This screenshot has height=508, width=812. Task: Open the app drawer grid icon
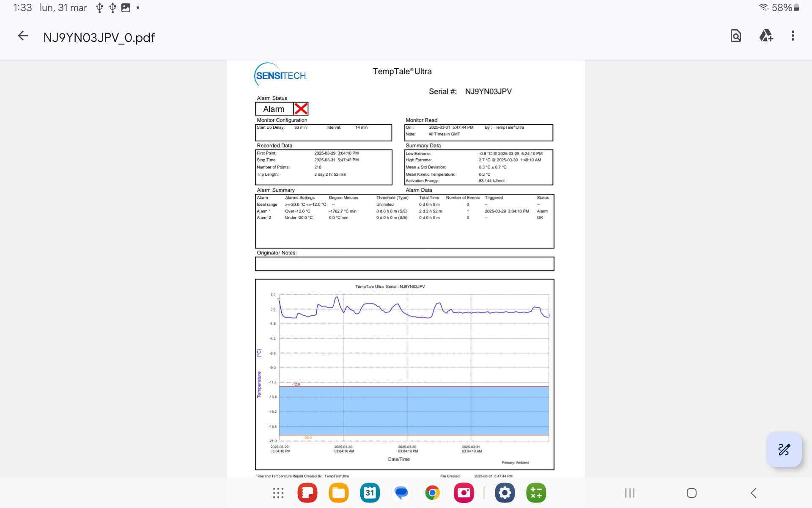click(x=278, y=493)
